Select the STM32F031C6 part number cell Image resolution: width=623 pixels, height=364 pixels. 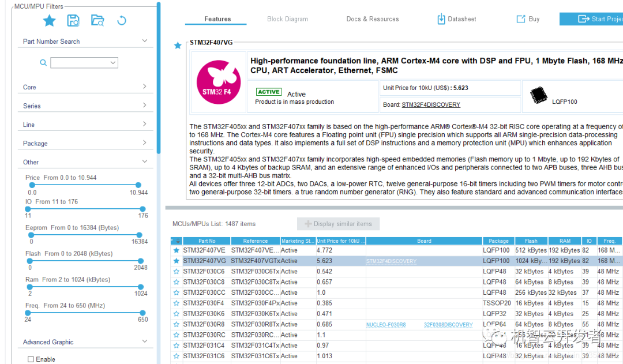[206, 356]
